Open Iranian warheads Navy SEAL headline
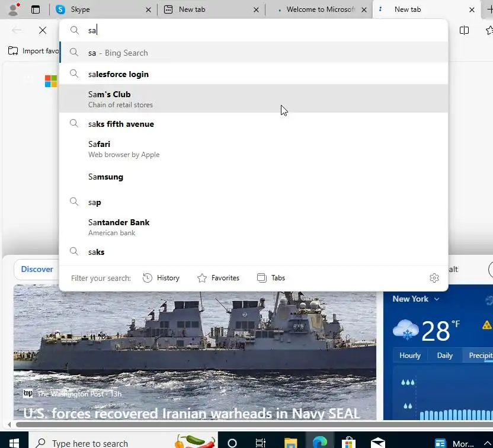This screenshot has height=448, width=493. (191, 413)
